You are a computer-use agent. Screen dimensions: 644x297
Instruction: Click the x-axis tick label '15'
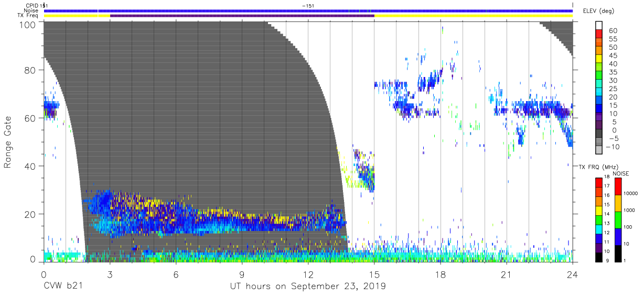374,274
